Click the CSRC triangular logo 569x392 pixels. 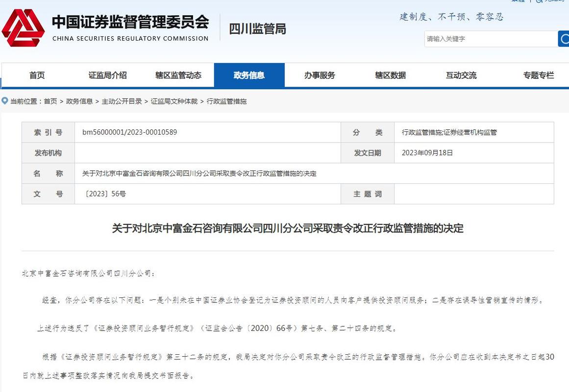point(25,29)
